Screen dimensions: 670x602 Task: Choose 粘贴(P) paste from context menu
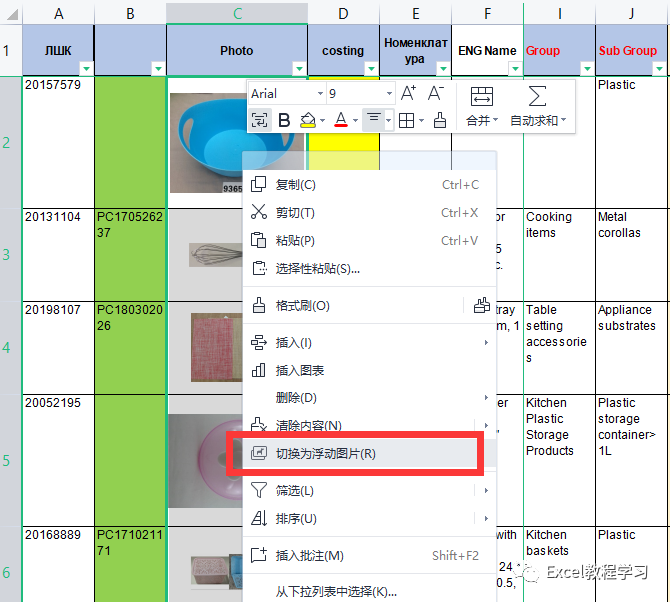pyautogui.click(x=369, y=241)
